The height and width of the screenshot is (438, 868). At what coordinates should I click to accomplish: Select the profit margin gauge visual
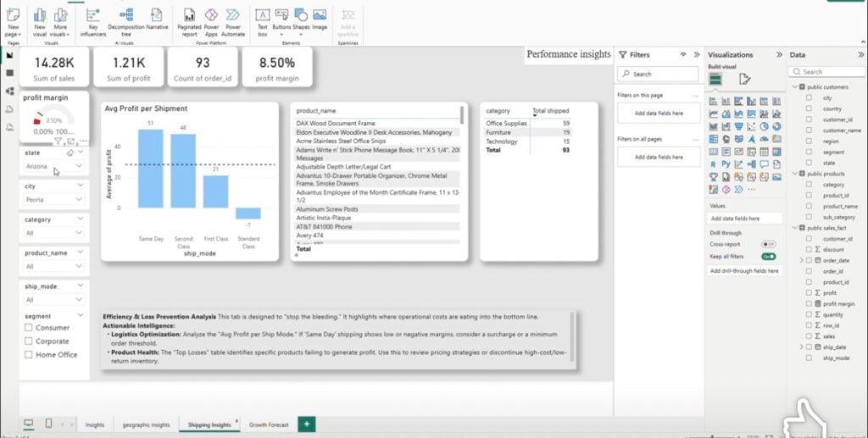[53, 117]
